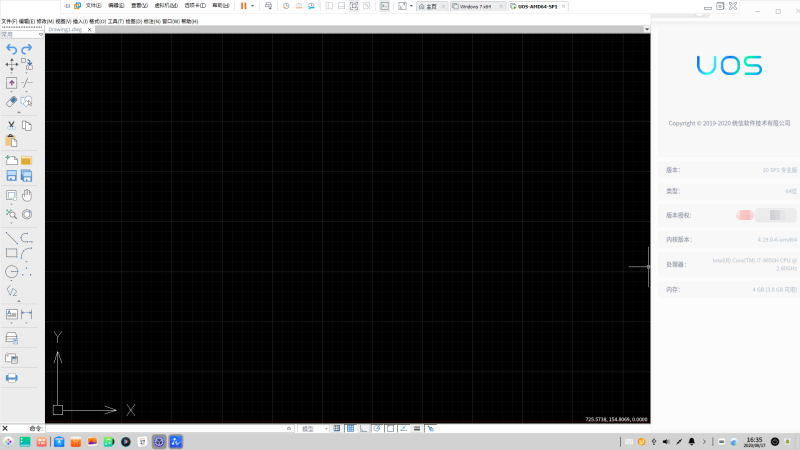Select the Move tool icon
The width and height of the screenshot is (800, 450).
click(11, 64)
